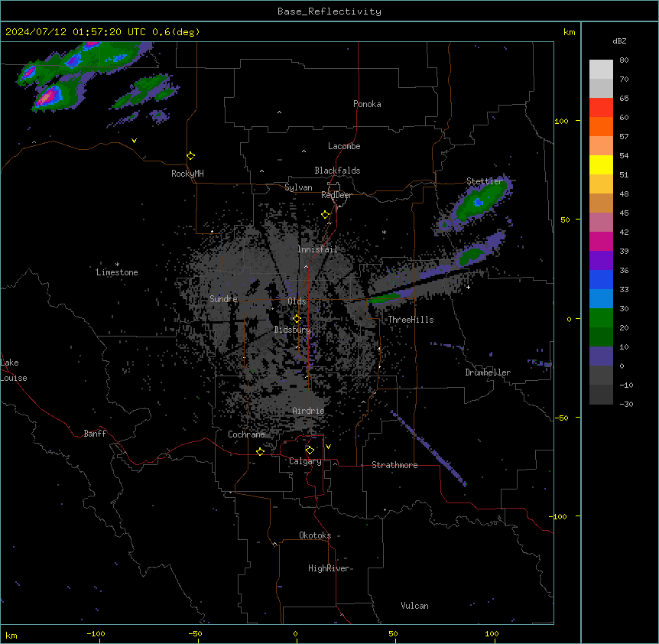This screenshot has width=659, height=644.
Task: Select the RedDeer label
Action: [336, 195]
